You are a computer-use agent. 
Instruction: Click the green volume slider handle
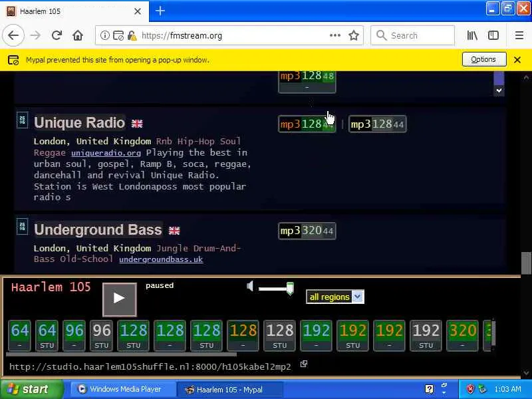pos(290,289)
